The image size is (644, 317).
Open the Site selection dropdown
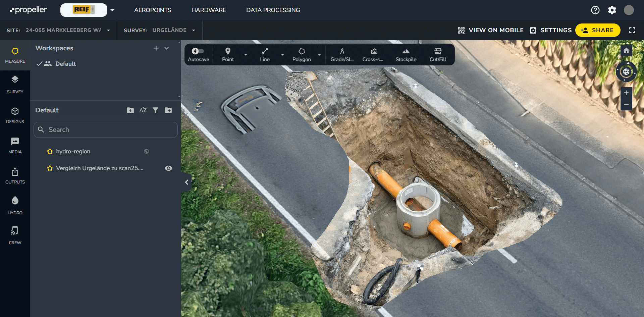pos(108,30)
